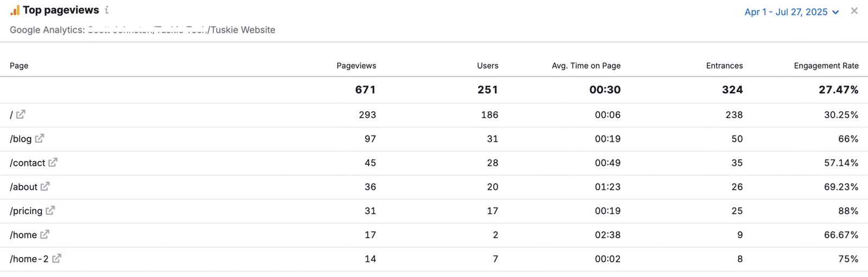Sort table by Engagement Rate column
The height and width of the screenshot is (277, 868).
coord(826,66)
